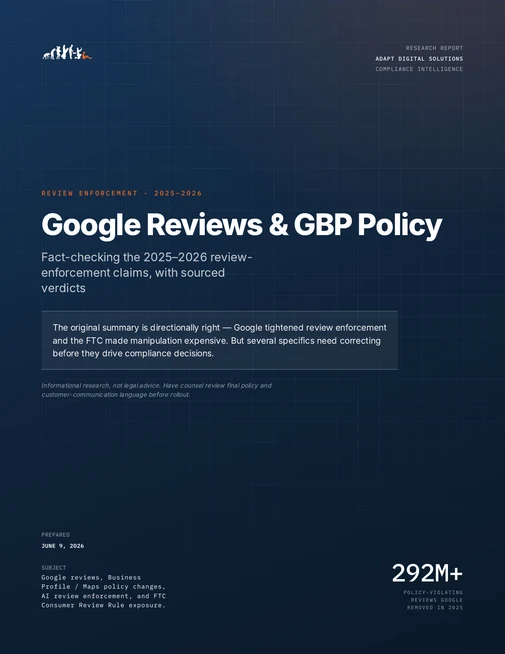Click 'POLICY-VIOLATING REVIEWS GOOGLE REMOVED IN 2025' caption
The height and width of the screenshot is (654, 505).
pyautogui.click(x=433, y=600)
